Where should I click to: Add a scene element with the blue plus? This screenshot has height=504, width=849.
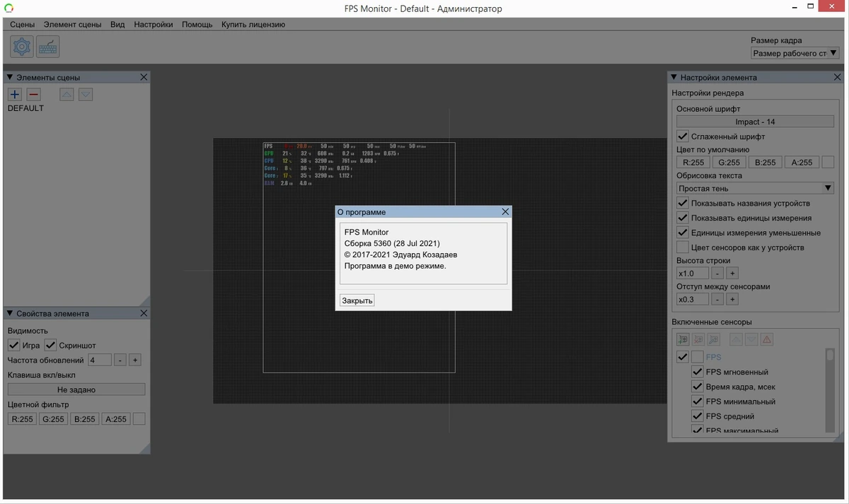point(15,94)
